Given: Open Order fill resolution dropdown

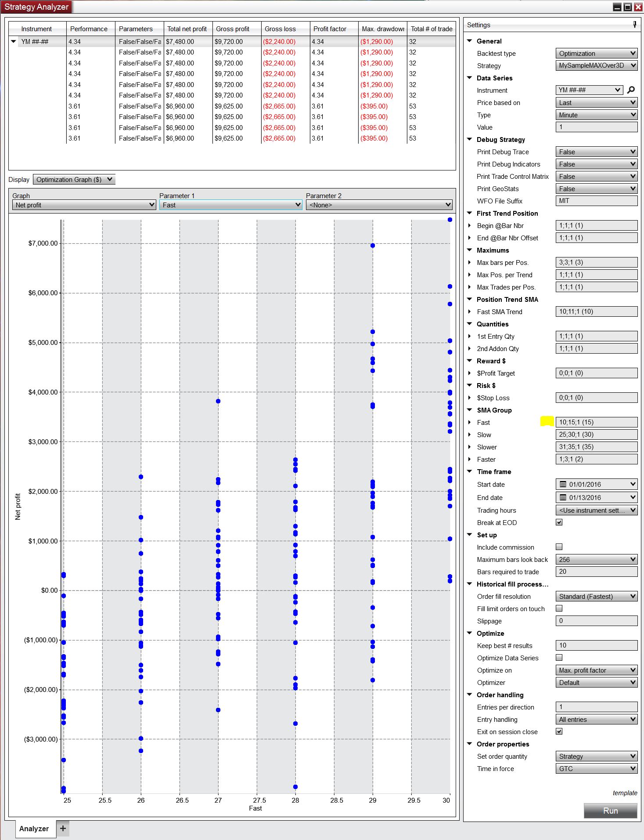Looking at the screenshot, I should 596,596.
